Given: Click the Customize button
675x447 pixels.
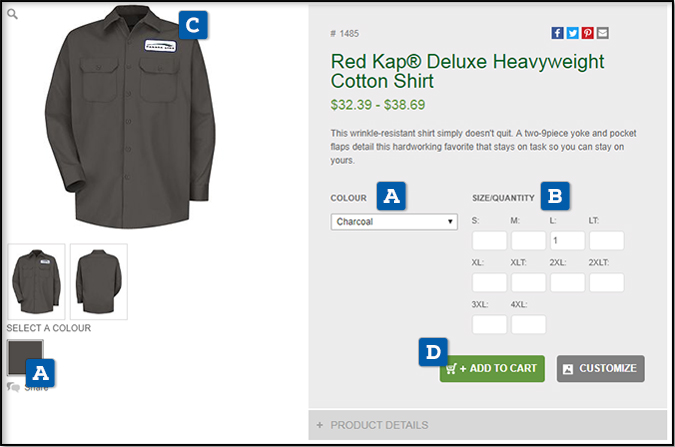Looking at the screenshot, I should tap(600, 368).
